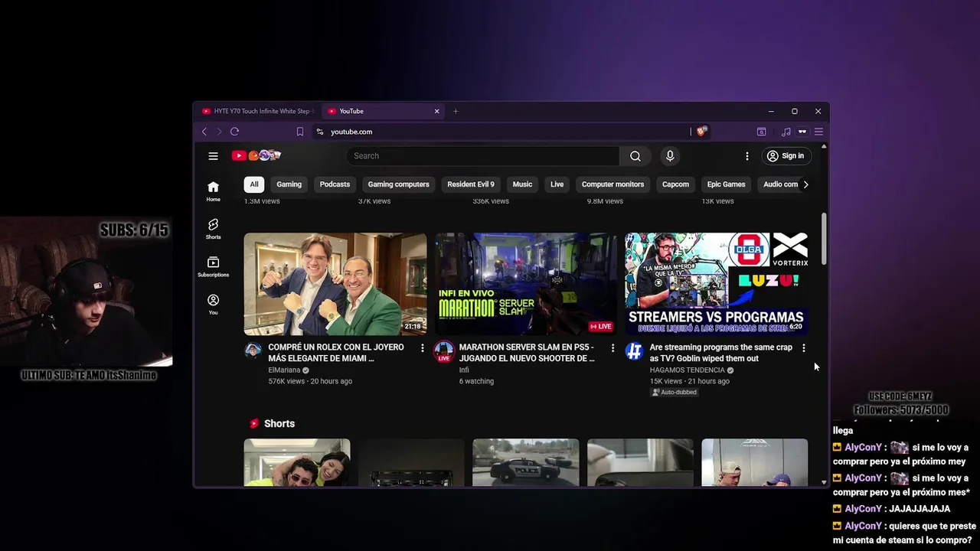980x551 pixels.
Task: Toggle the browser sidebar panel icon
Action: pyautogui.click(x=762, y=132)
